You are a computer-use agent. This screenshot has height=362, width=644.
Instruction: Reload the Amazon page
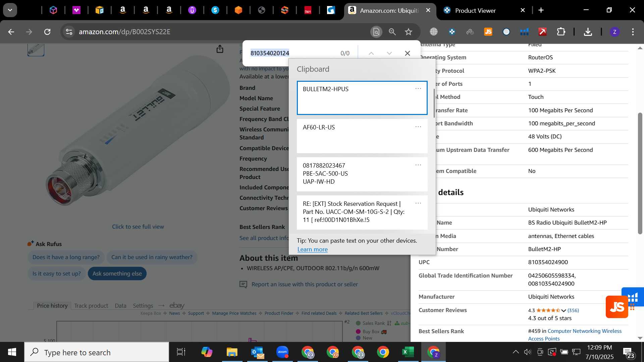tap(47, 32)
